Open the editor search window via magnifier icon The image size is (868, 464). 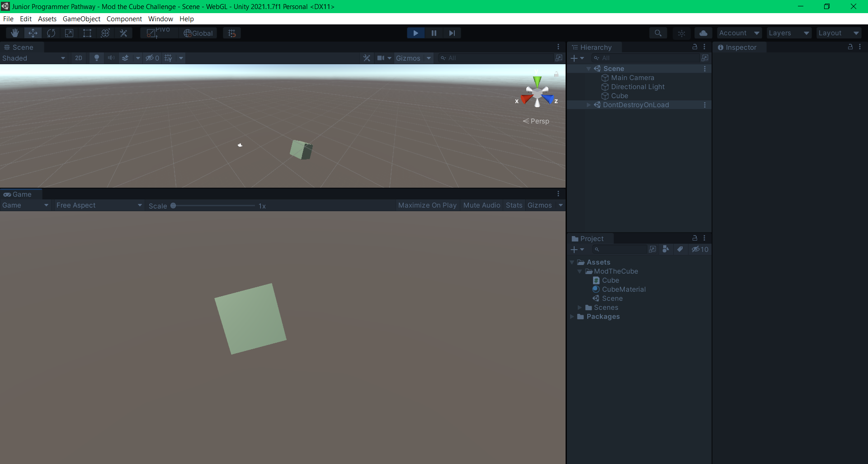coord(658,33)
